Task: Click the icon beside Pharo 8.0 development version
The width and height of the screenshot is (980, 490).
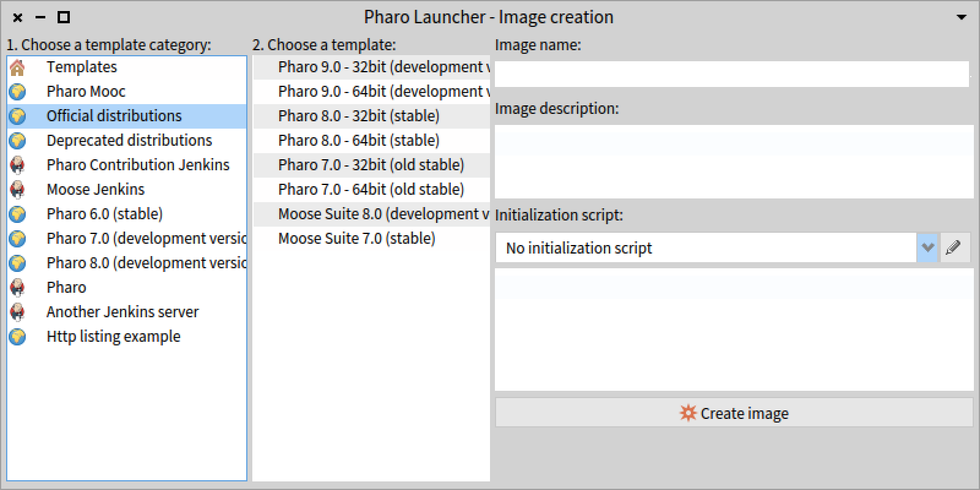Action: point(18,263)
